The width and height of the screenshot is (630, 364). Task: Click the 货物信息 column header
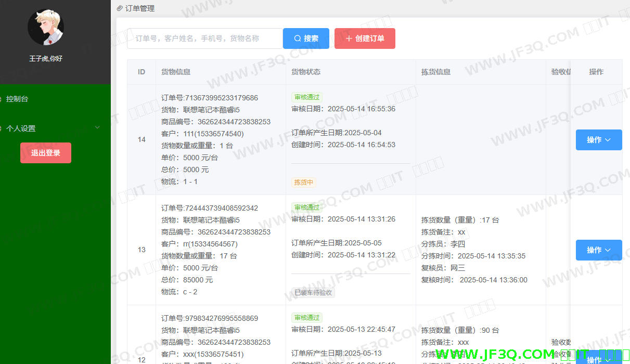point(176,72)
